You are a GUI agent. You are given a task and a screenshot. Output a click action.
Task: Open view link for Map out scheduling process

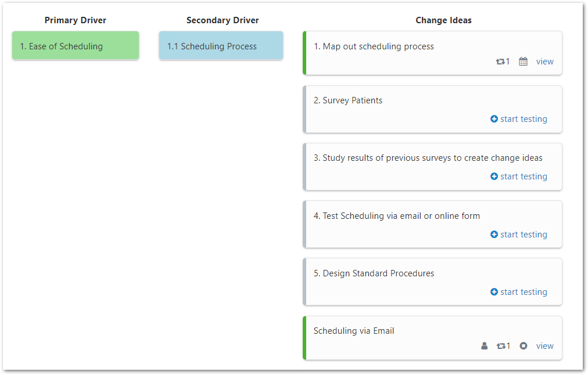pos(545,62)
